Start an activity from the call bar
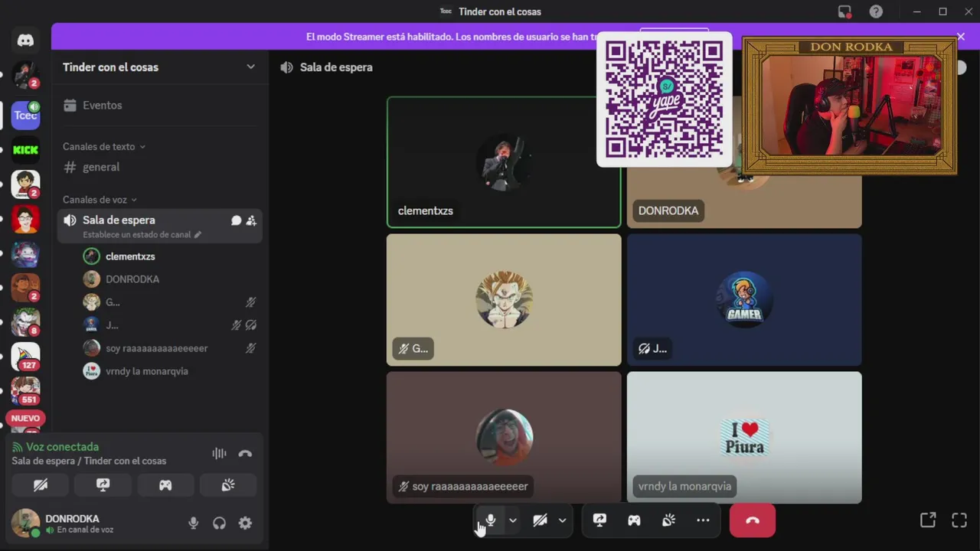980x551 pixels. point(634,520)
